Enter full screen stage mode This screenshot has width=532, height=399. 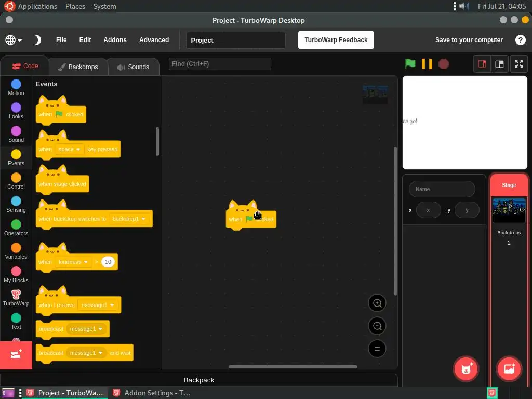(519, 64)
